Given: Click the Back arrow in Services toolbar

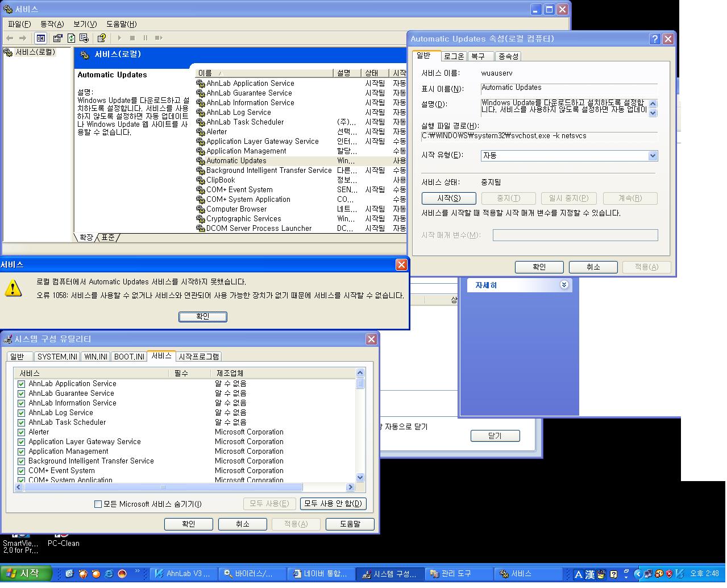Looking at the screenshot, I should click(10, 38).
